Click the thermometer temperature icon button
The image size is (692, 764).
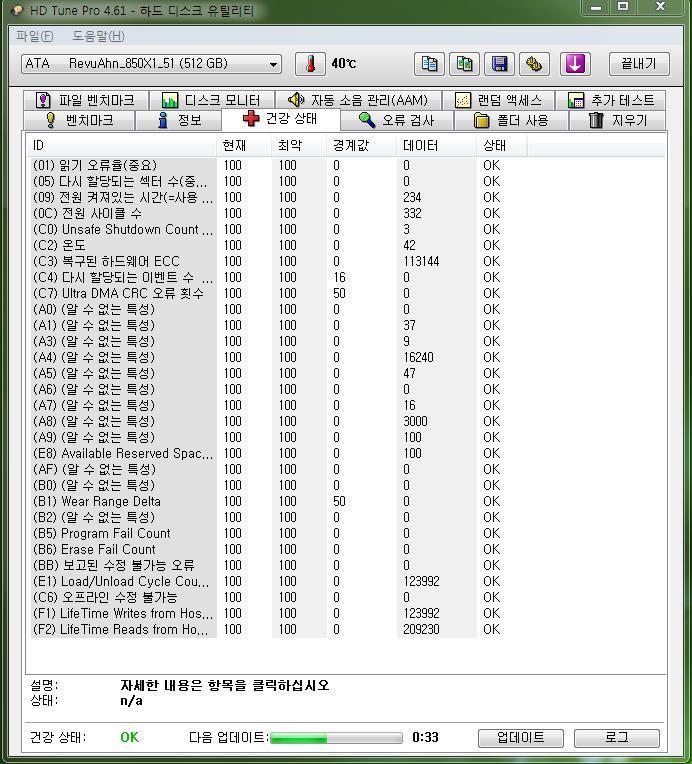(310, 64)
